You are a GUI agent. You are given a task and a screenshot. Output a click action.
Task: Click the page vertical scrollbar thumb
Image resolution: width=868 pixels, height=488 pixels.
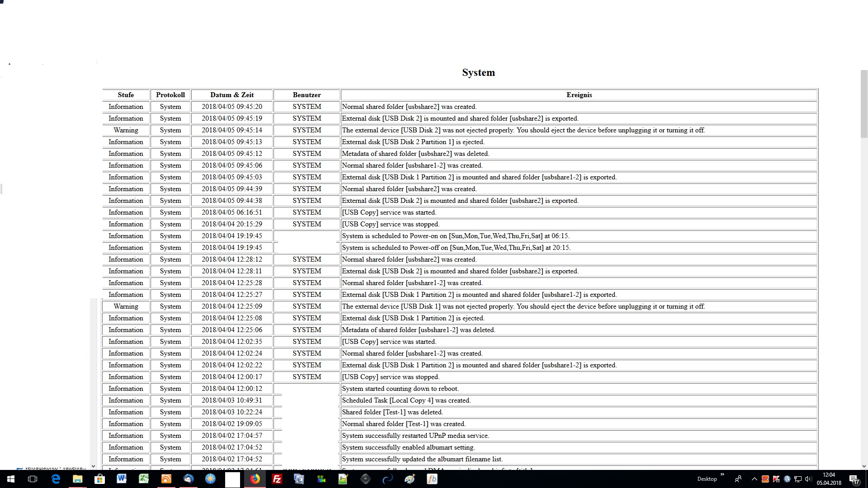click(864, 104)
